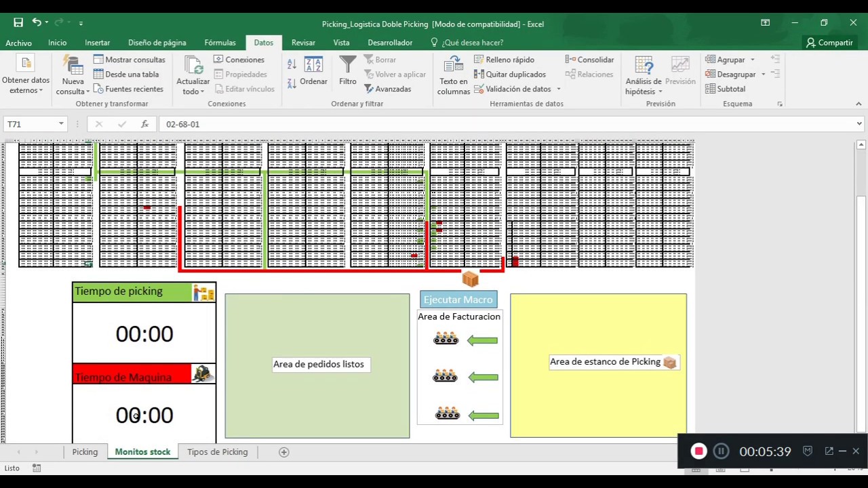
Task: Click Consolidar
Action: pyautogui.click(x=589, y=60)
